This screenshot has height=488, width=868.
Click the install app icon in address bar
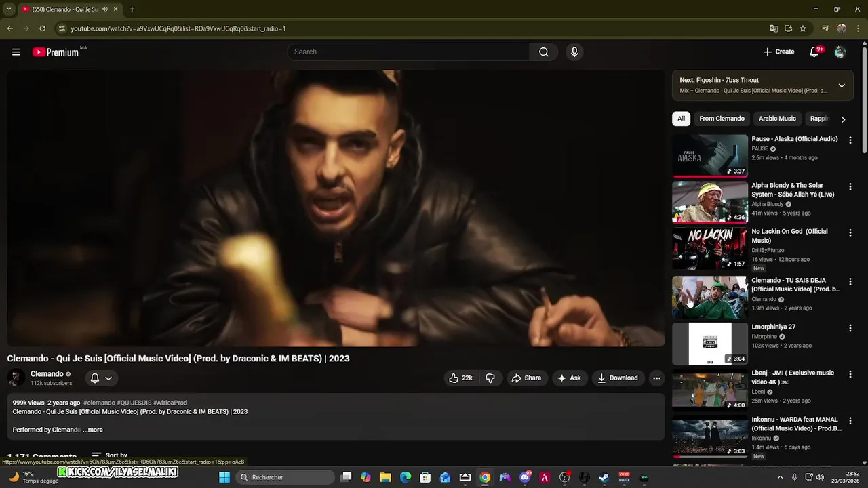(788, 28)
